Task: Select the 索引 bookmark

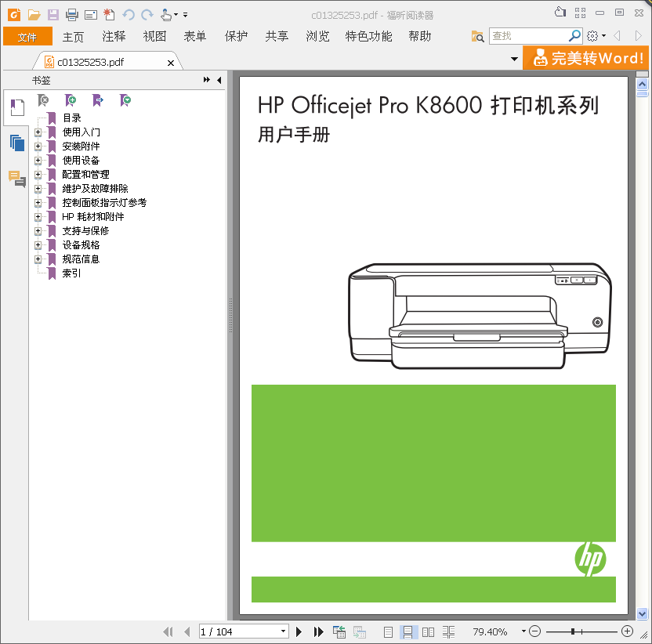Action: (71, 273)
